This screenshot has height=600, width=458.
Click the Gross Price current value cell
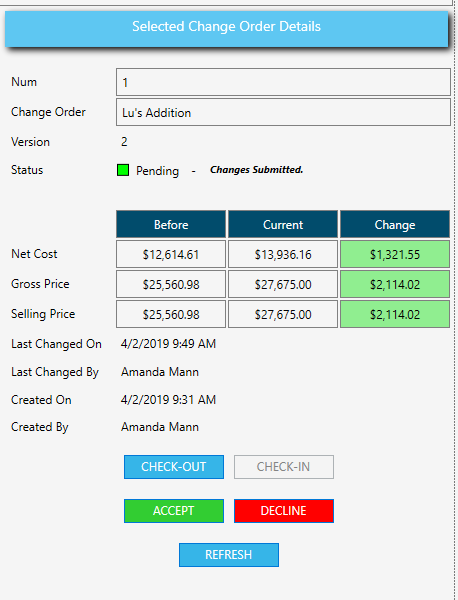(x=283, y=284)
